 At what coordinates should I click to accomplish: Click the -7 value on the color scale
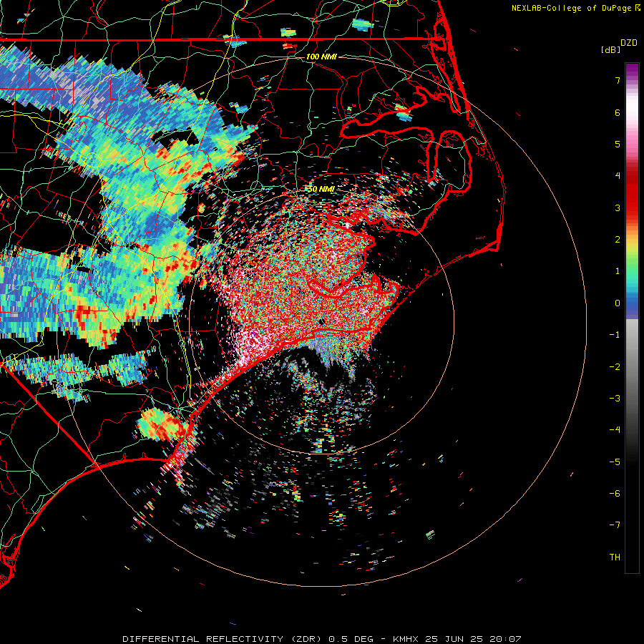click(615, 525)
